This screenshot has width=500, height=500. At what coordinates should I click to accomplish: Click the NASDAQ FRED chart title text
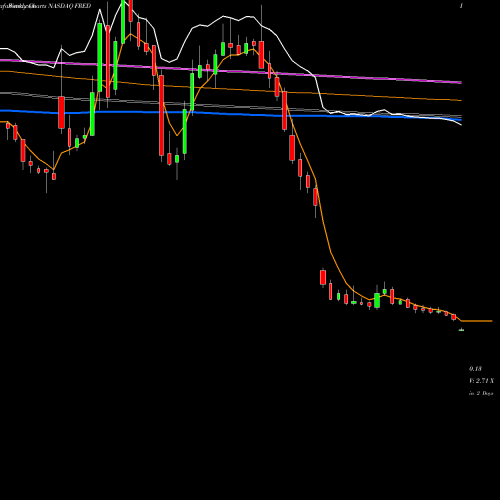[70, 6]
